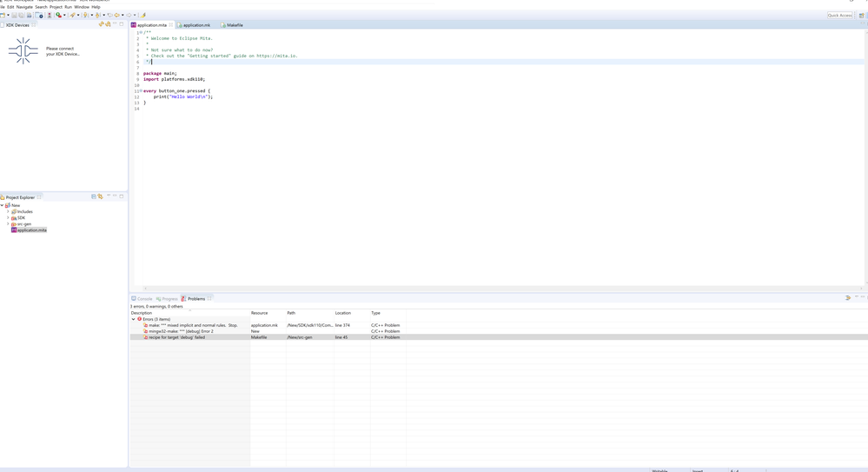The height and width of the screenshot is (472, 868).
Task: Open the New wizard toolbar icon
Action: (x=3, y=15)
